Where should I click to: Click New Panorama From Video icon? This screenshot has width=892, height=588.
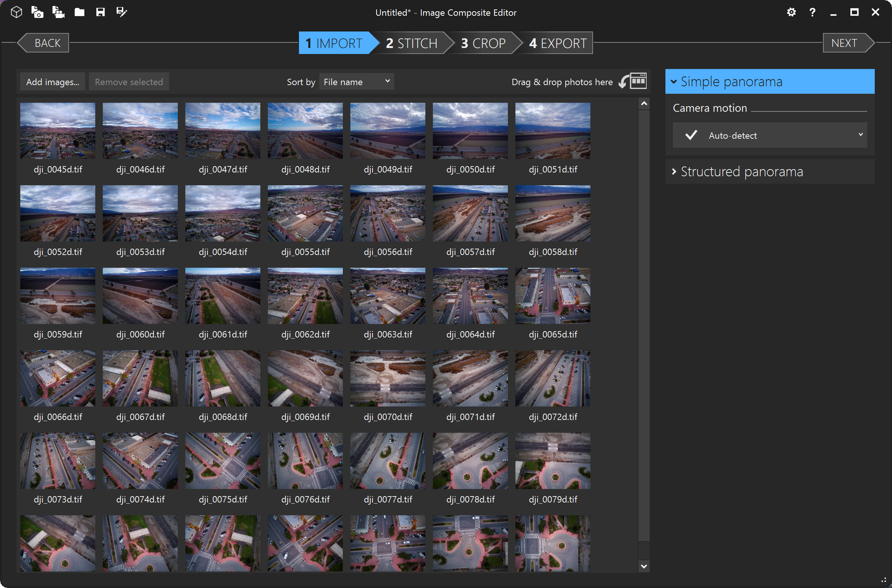tap(58, 12)
